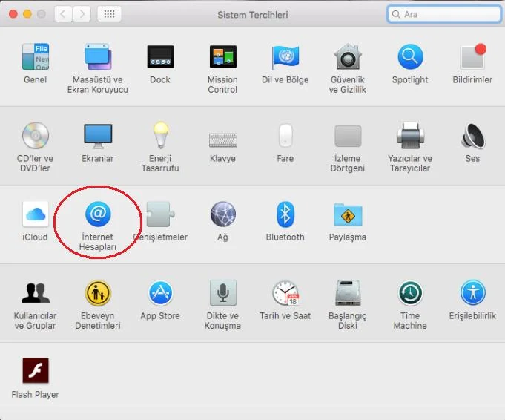Click the show all grid button
The width and height of the screenshot is (505, 420).
pos(109,14)
